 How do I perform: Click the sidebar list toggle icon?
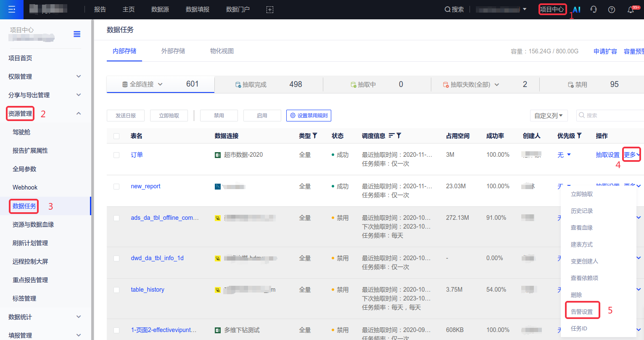coord(77,34)
